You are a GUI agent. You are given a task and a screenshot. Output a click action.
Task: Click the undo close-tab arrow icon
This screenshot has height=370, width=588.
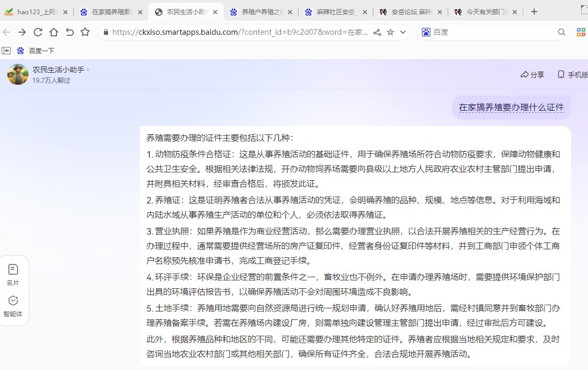point(69,32)
